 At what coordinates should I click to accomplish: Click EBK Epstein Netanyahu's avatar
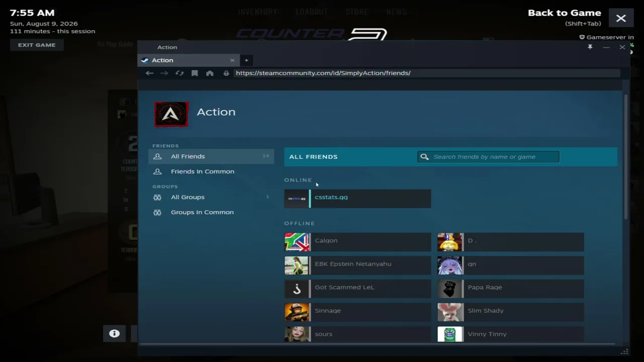click(297, 265)
